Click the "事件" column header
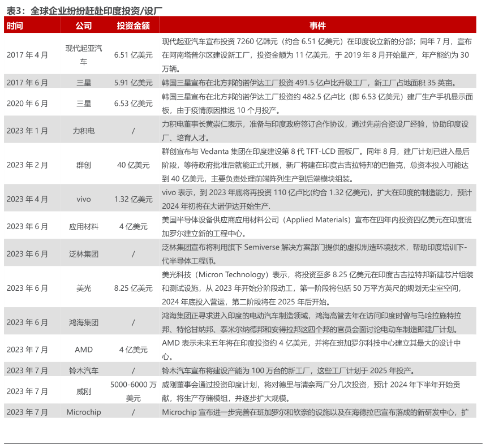The height and width of the screenshot is (448, 490). click(317, 25)
